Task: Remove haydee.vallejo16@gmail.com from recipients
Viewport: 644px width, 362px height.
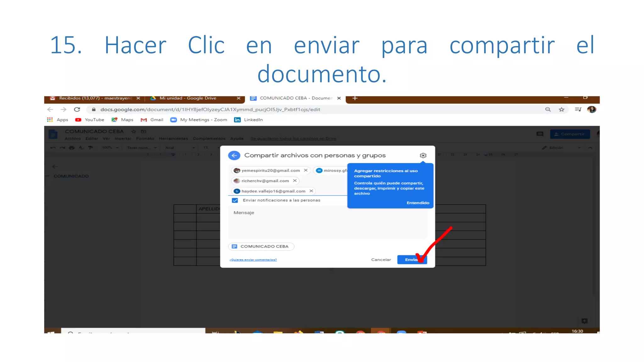Action: coord(311,191)
